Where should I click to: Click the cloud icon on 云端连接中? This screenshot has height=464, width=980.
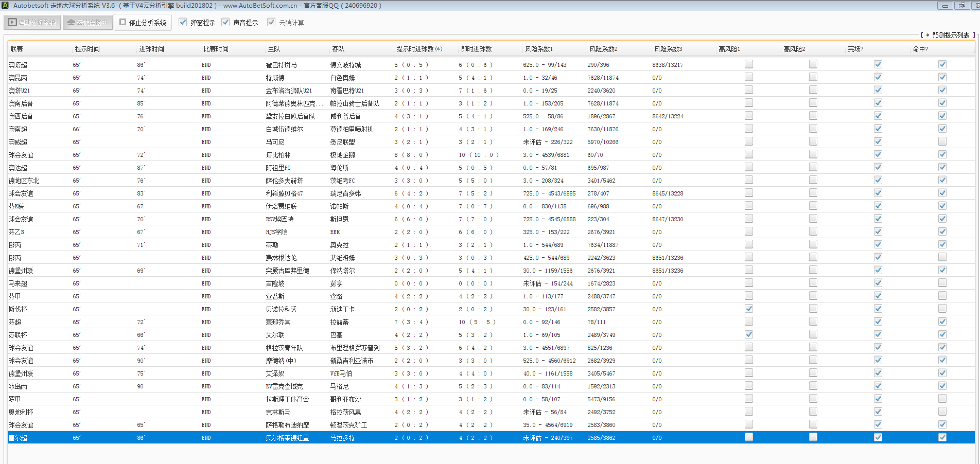point(71,23)
